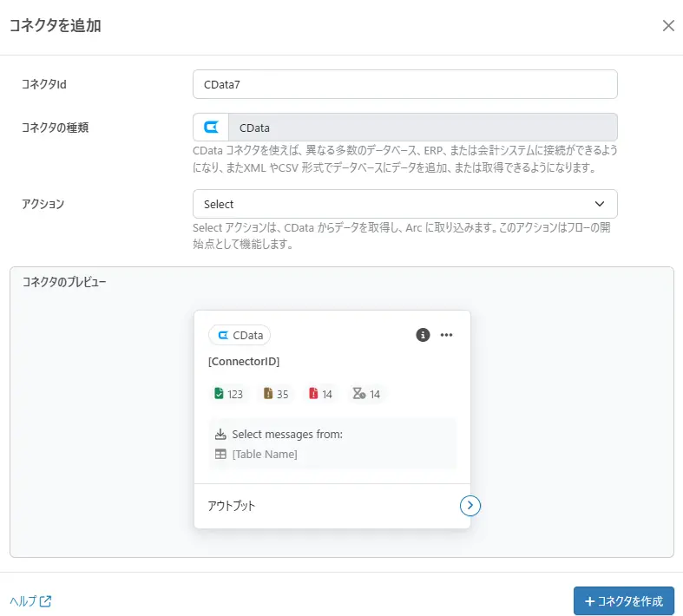Click the CData badge in connector preview
This screenshot has height=616, width=683.
[x=240, y=335]
